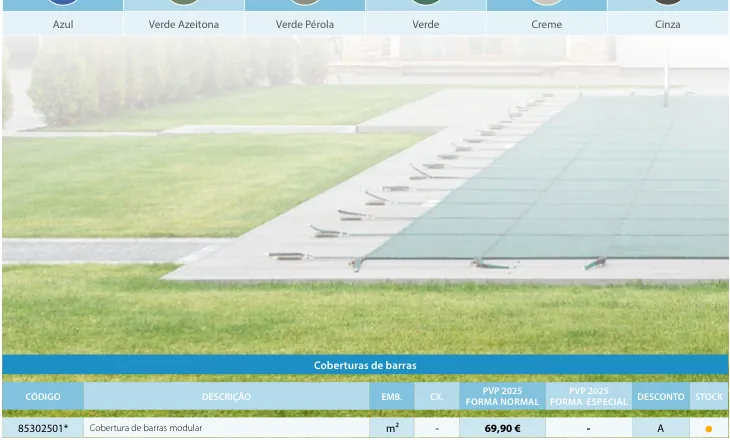The width and height of the screenshot is (730, 440).
Task: Click the EMB. column header
Action: (x=392, y=397)
